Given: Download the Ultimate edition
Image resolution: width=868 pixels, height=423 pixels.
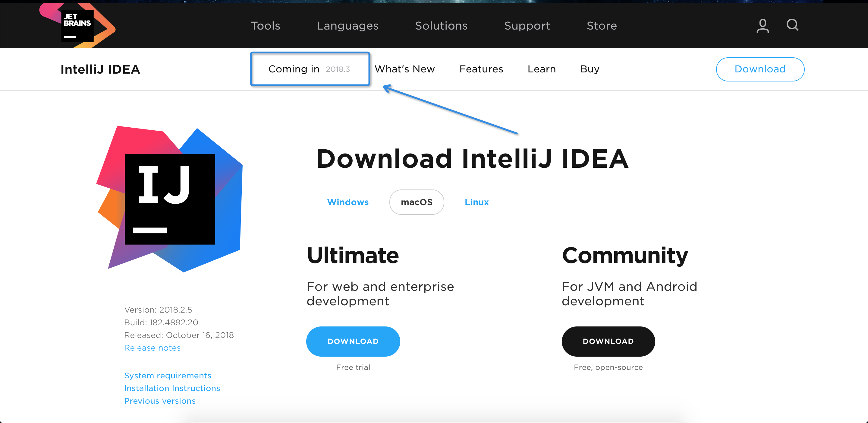Looking at the screenshot, I should 353,341.
